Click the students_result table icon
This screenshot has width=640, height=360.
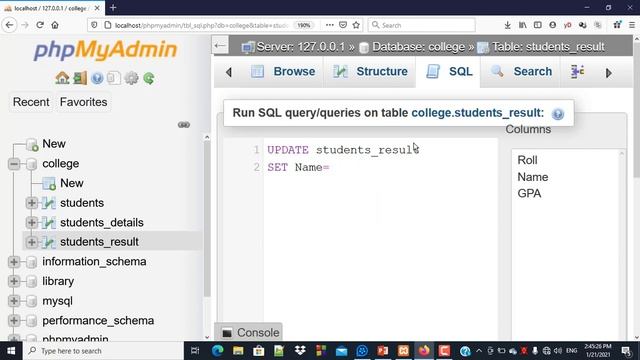(x=49, y=242)
